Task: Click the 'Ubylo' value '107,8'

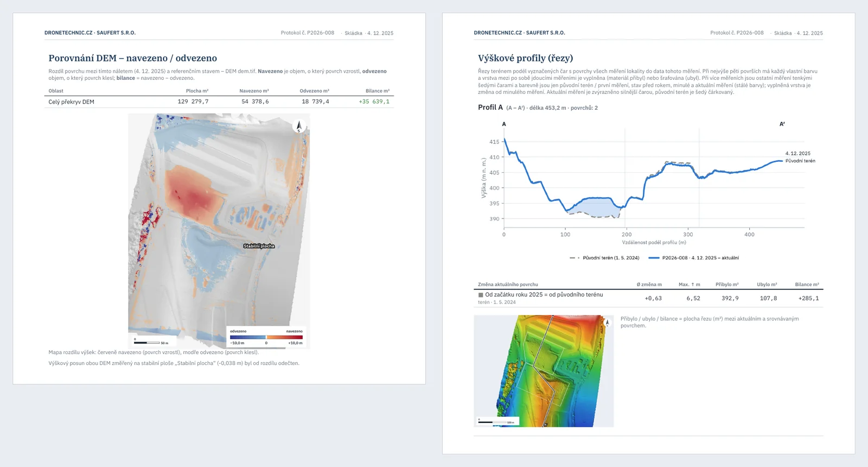Action: click(768, 298)
